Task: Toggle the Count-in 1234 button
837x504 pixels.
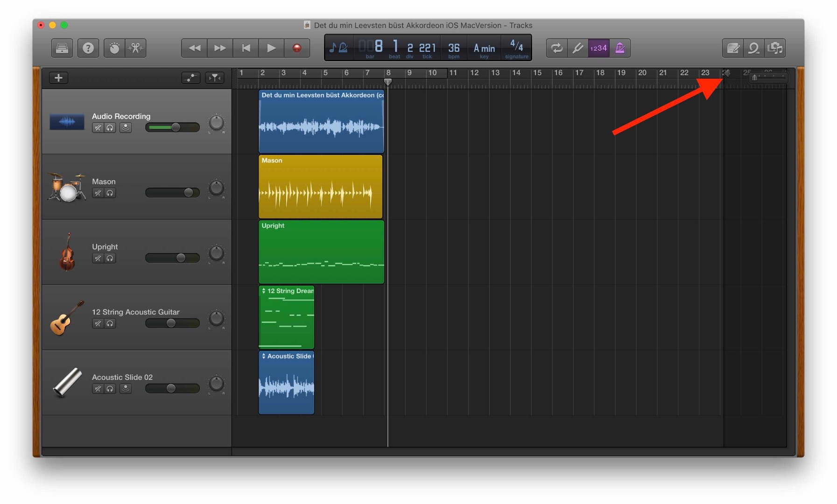Action: pyautogui.click(x=598, y=48)
